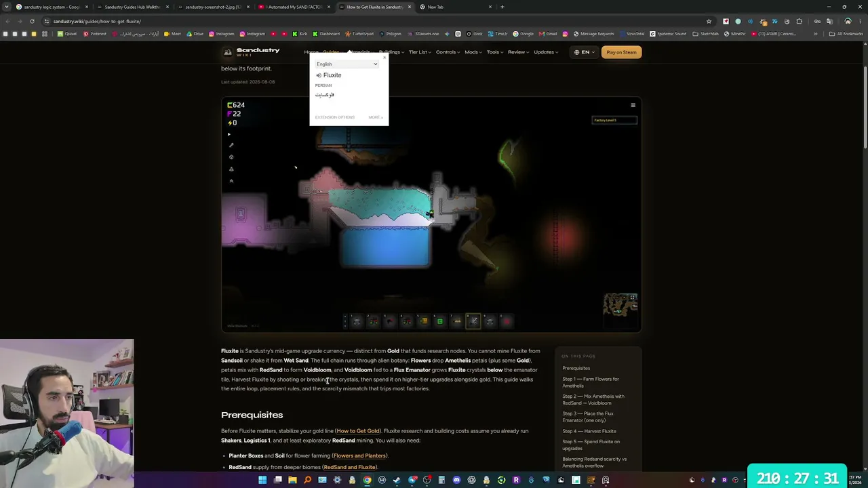This screenshot has height=488, width=868.
Task: Open the How to Get Gold link
Action: click(x=358, y=431)
